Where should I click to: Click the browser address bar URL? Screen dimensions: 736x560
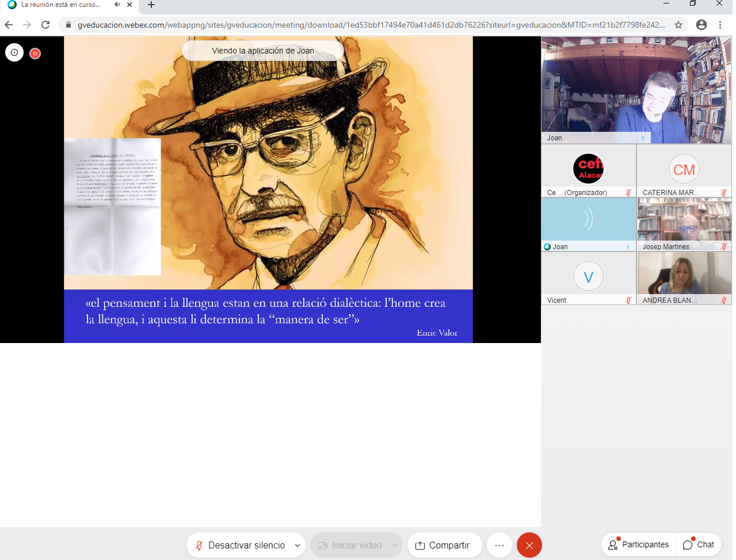coord(371,25)
